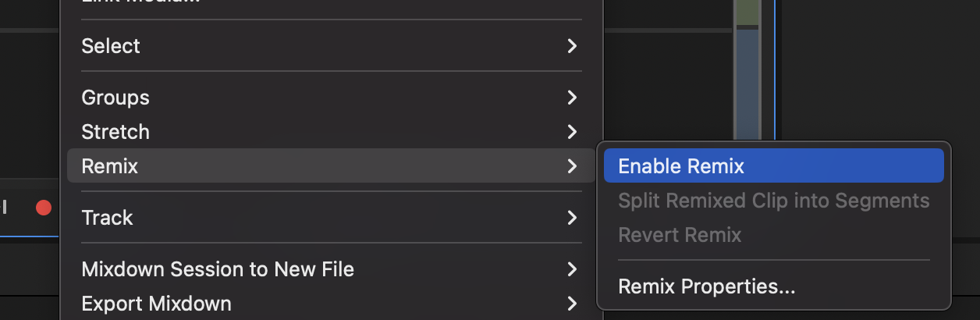Open the Stretch submenu entry
980x320 pixels.
[331, 131]
